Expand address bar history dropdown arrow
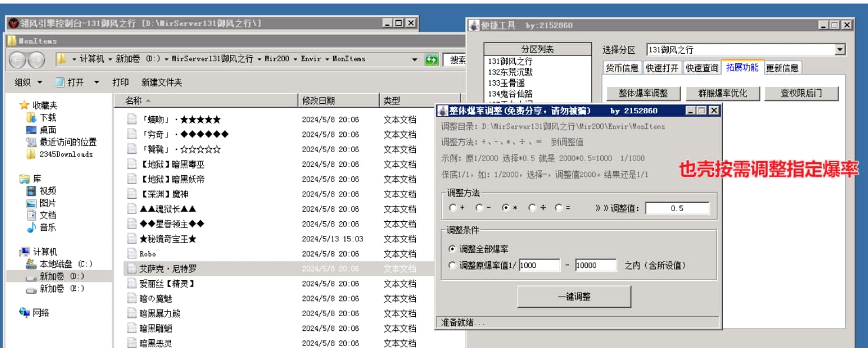Image resolution: width=868 pixels, height=348 pixels. pyautogui.click(x=415, y=60)
